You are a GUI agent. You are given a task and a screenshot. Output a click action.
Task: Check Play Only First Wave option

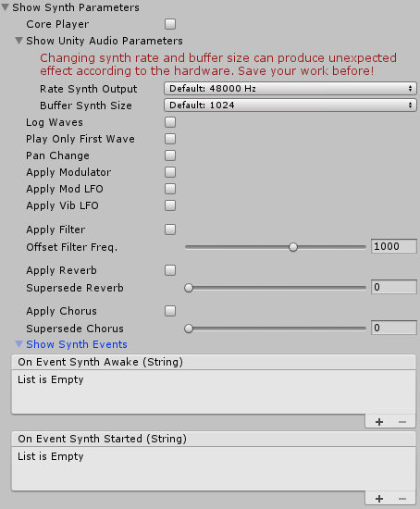170,139
